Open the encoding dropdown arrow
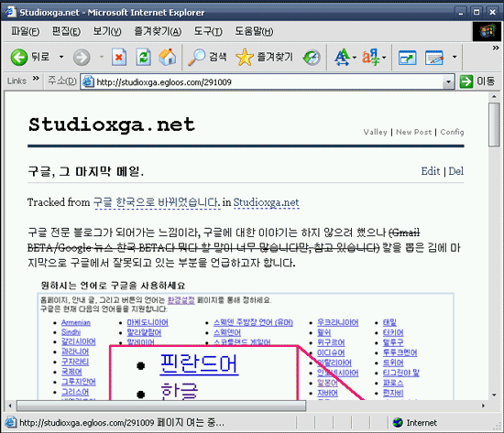 pyautogui.click(x=384, y=58)
